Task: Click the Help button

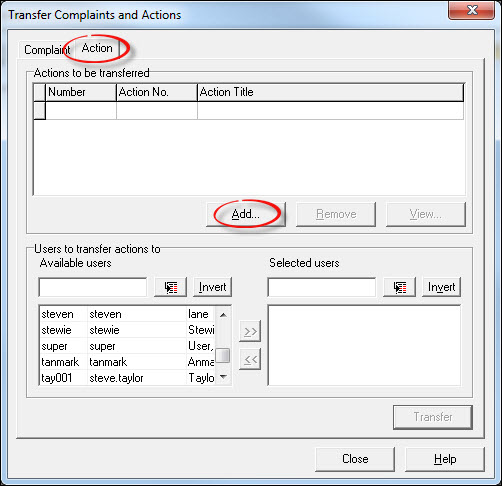Action: tap(445, 459)
